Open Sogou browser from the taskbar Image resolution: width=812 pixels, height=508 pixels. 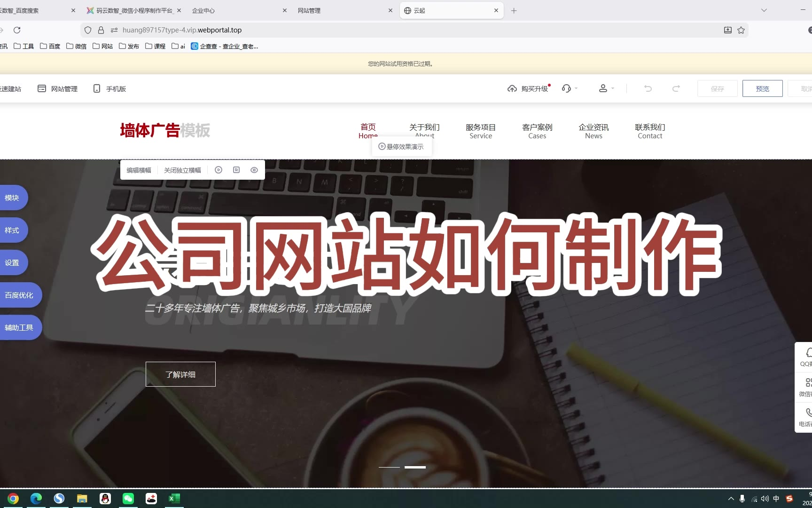(x=59, y=499)
